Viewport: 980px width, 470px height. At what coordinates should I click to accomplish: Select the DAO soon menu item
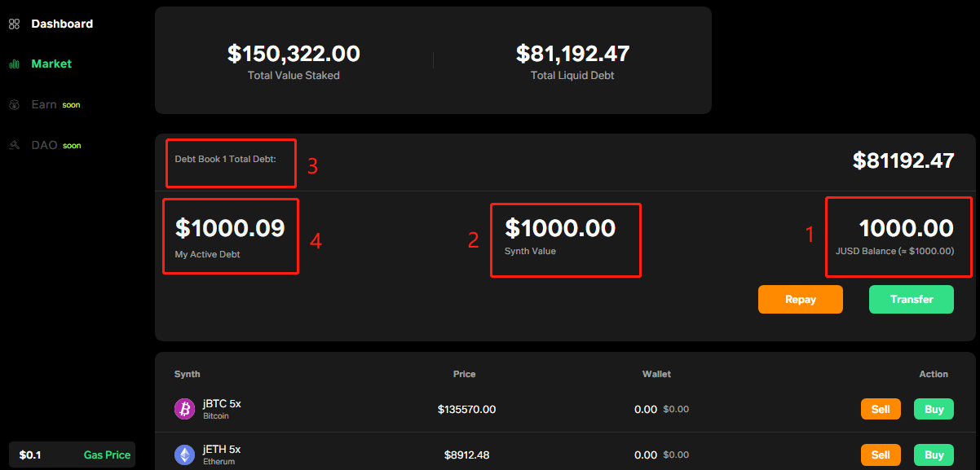click(x=56, y=145)
